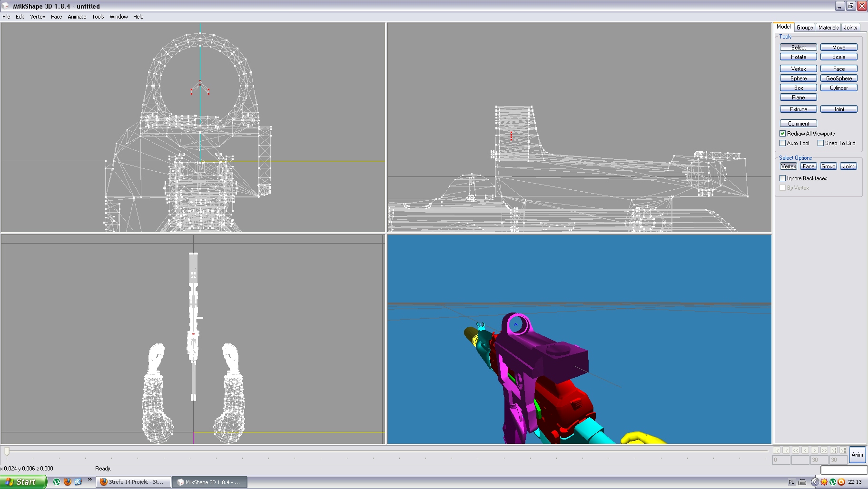
Task: Click Show Desktop quick launch icon
Action: (x=79, y=482)
